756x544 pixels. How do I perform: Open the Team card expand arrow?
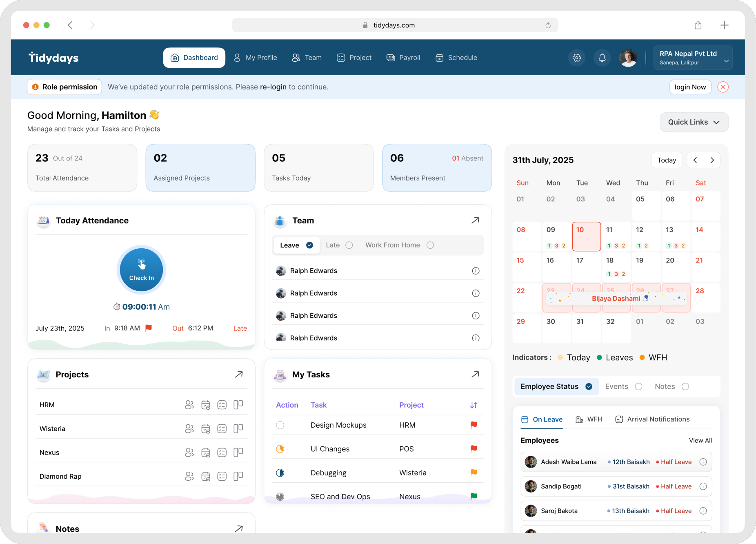475,221
